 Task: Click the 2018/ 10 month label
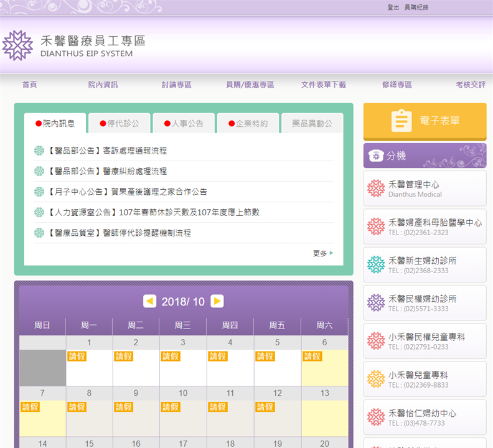183,302
